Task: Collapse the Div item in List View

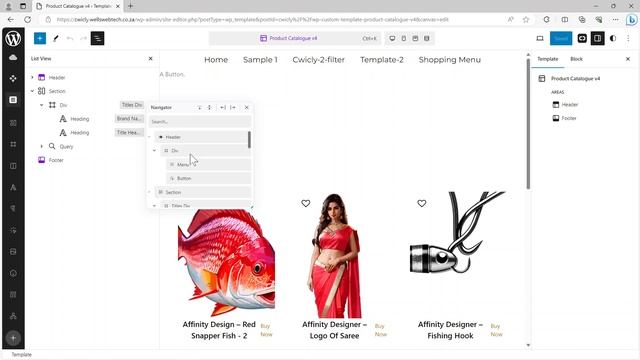Action: click(41, 105)
